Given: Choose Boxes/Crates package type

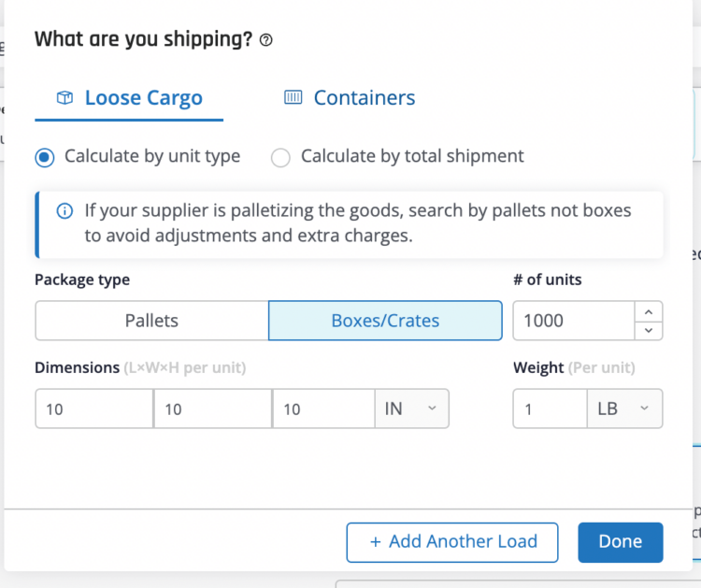Looking at the screenshot, I should tap(385, 321).
